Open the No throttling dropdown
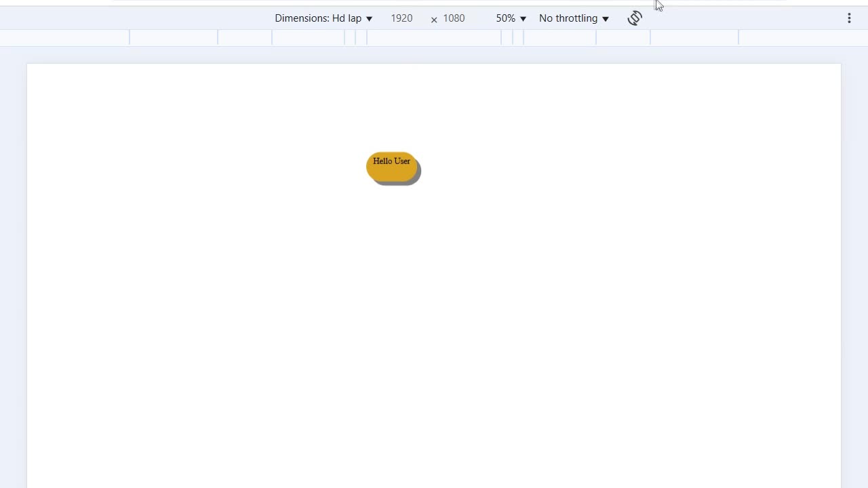The width and height of the screenshot is (868, 488). 574,18
